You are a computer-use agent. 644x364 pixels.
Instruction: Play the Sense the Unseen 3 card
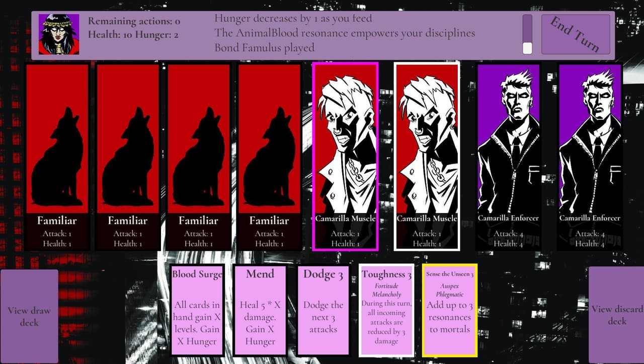click(x=450, y=310)
